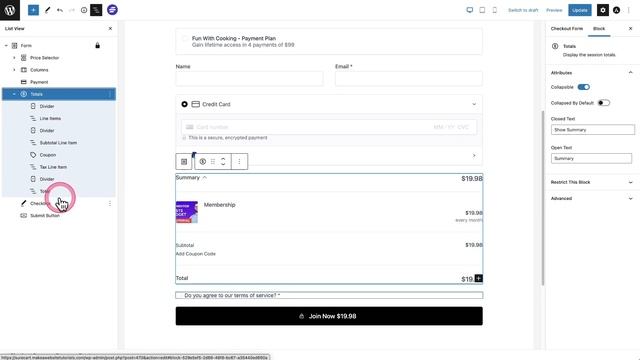Select parent block button in block toolbar
The image size is (640, 360).
pos(184,162)
